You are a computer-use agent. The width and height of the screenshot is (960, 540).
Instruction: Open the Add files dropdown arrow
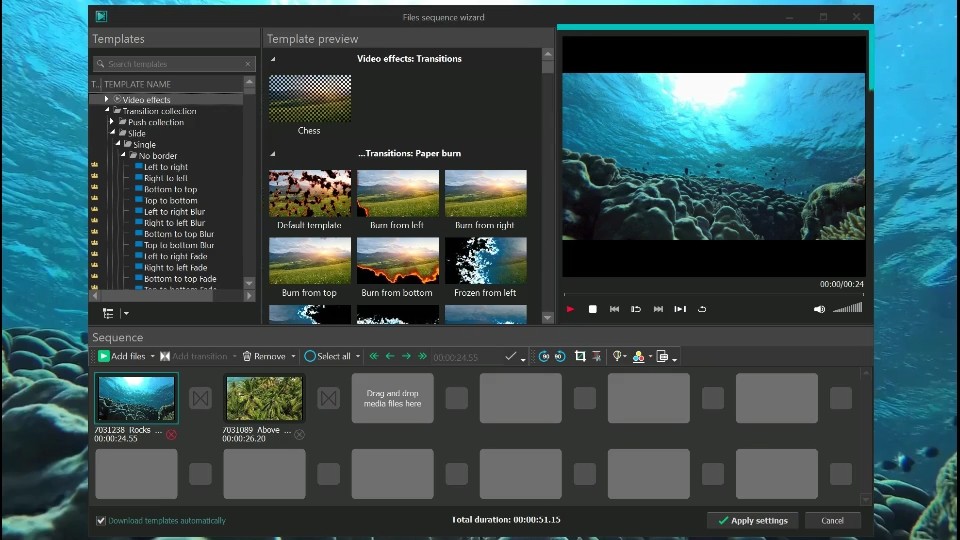click(x=152, y=357)
